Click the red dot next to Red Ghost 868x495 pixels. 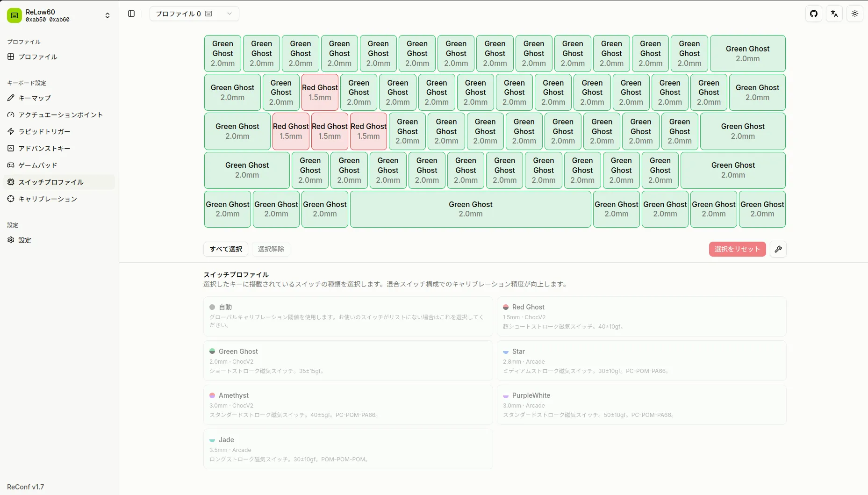click(x=506, y=307)
